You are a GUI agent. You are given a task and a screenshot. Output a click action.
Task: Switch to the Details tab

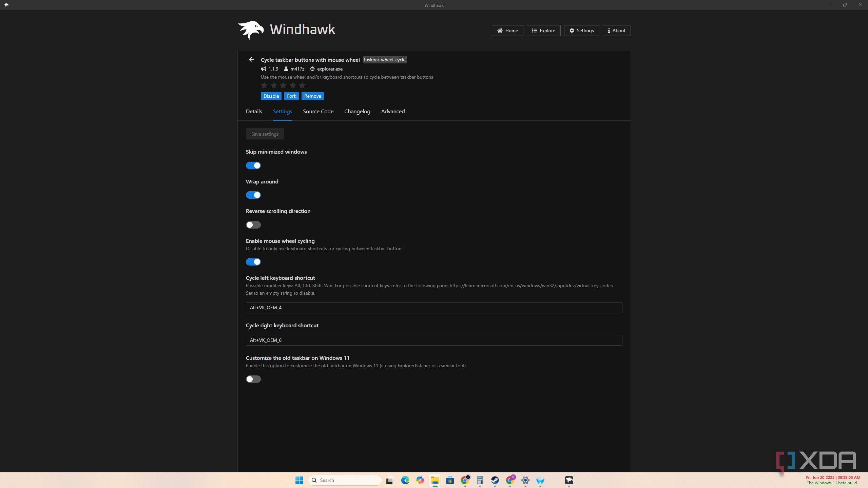[254, 111]
